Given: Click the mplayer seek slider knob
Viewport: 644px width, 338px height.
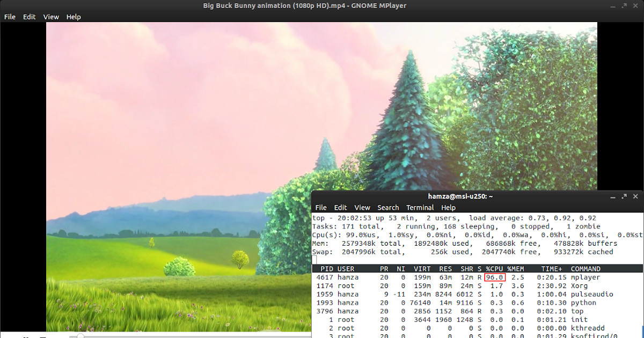Looking at the screenshot, I should (80, 336).
